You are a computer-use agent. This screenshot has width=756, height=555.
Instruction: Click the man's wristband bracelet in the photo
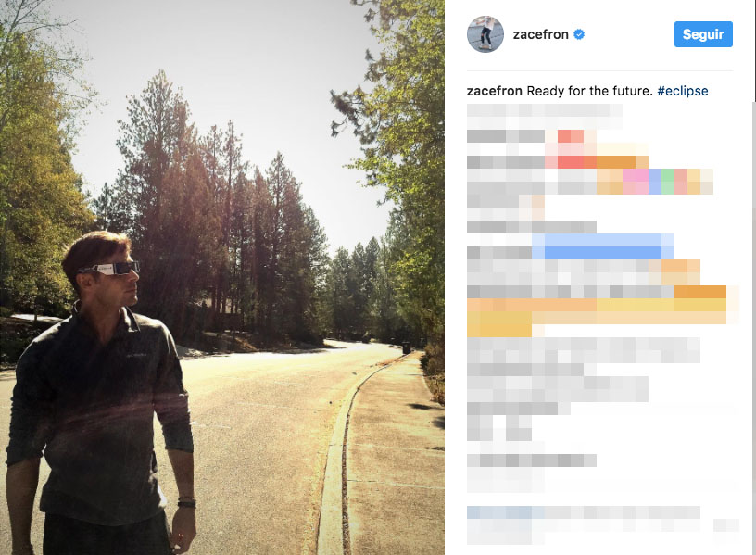tap(186, 501)
